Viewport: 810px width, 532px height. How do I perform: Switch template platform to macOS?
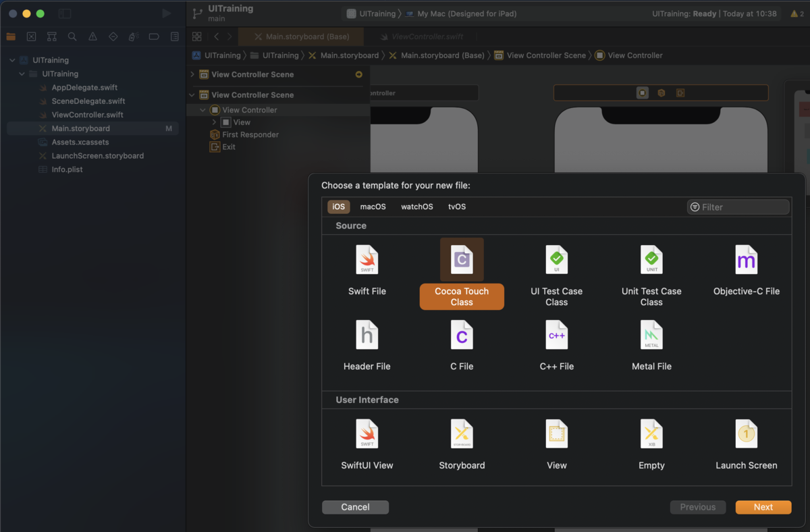(373, 207)
